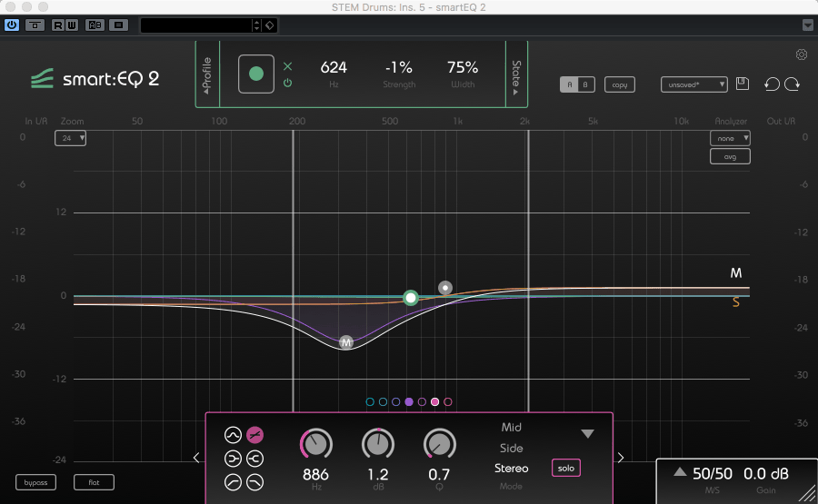Open the Zoom 24 dropdown

point(70,138)
